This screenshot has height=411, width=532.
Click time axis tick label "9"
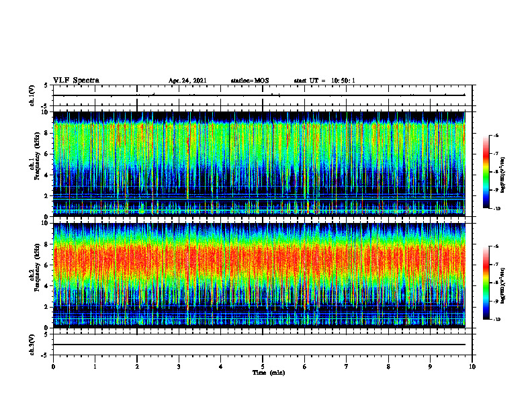430,367
